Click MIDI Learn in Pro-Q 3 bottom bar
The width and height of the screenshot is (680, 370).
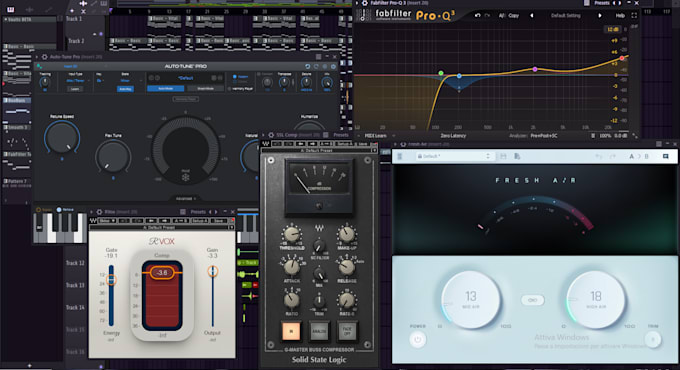(x=375, y=136)
